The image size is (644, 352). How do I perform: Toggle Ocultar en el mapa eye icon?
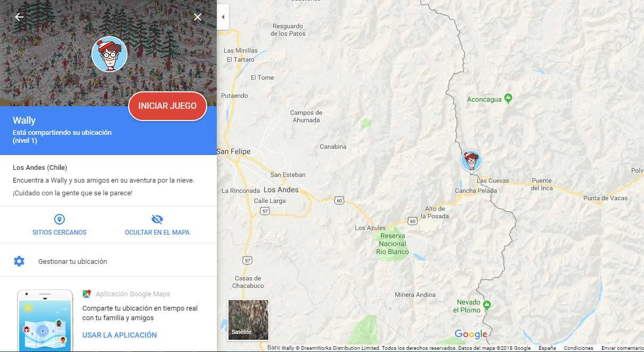click(157, 219)
